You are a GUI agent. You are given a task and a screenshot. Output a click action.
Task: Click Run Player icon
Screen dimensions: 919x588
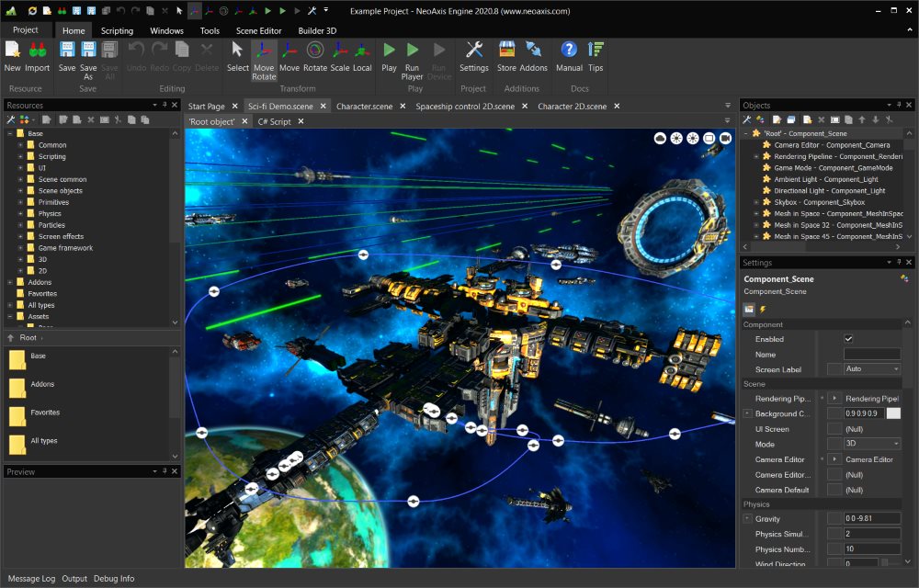tap(413, 51)
